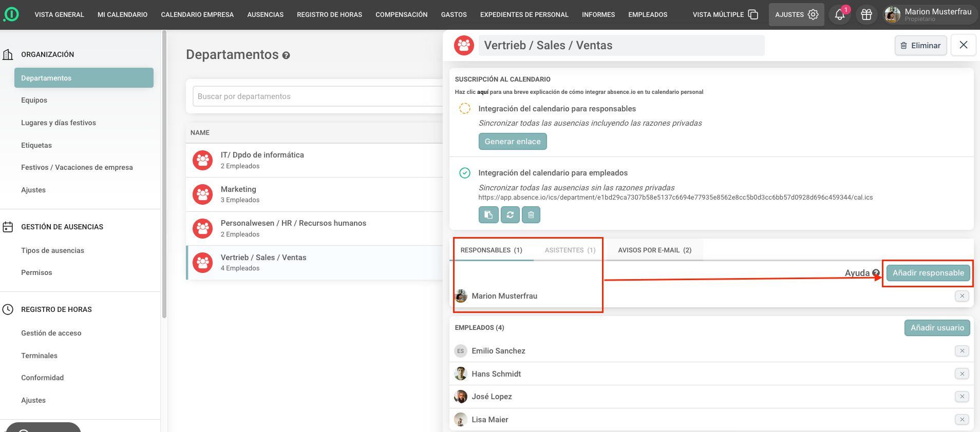This screenshot has width=980, height=432.
Task: Remove Marion Musterfrau as responsable
Action: (962, 296)
